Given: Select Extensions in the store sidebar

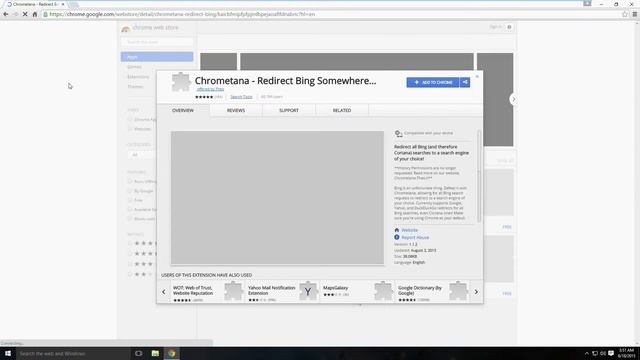Looking at the screenshot, I should click(138, 77).
